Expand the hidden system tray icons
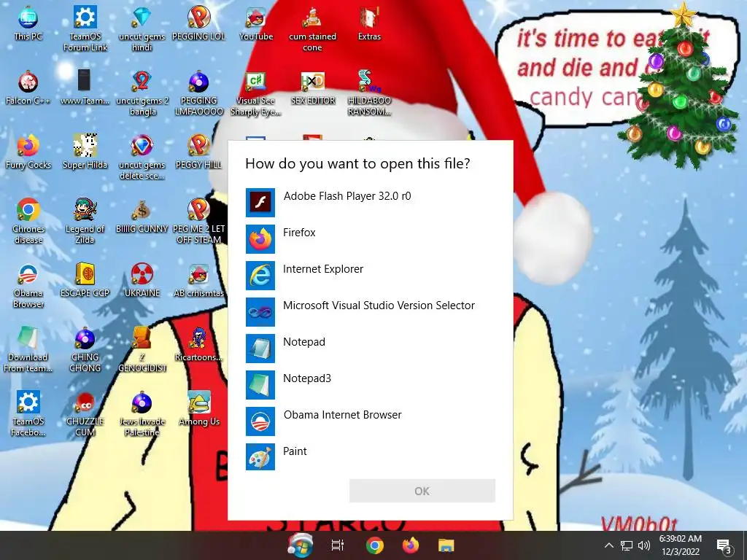Screen dimensions: 747x560 [x=609, y=545]
